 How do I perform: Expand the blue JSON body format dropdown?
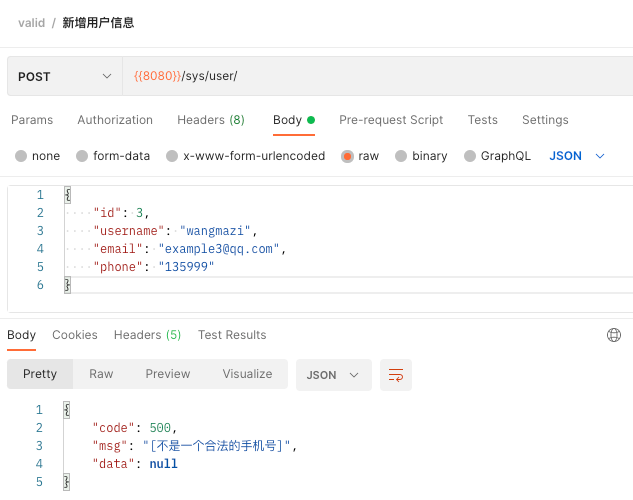pos(577,156)
